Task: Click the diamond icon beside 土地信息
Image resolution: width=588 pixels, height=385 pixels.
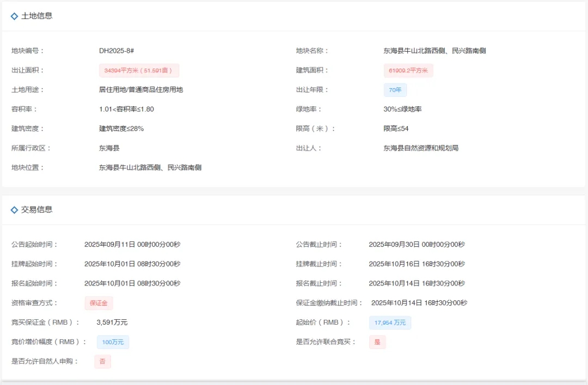Action: click(14, 16)
